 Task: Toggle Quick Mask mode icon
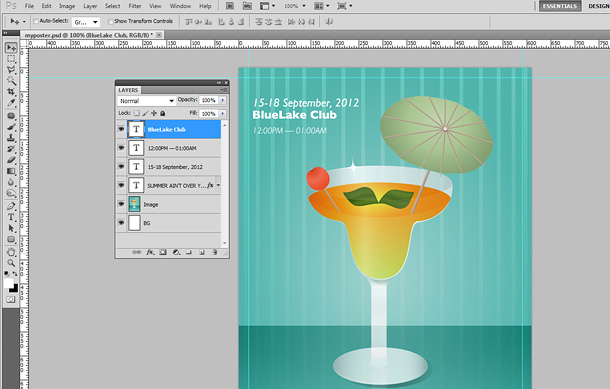click(x=11, y=300)
